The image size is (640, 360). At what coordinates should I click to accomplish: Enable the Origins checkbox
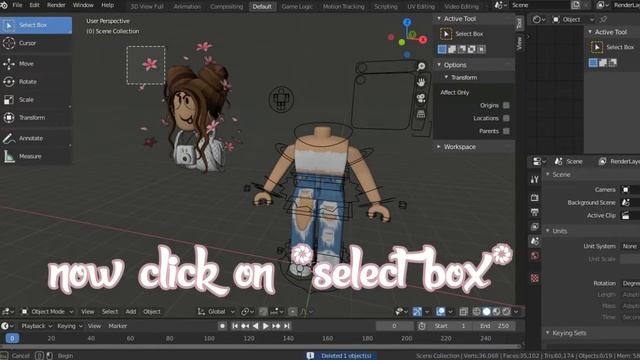tap(506, 105)
